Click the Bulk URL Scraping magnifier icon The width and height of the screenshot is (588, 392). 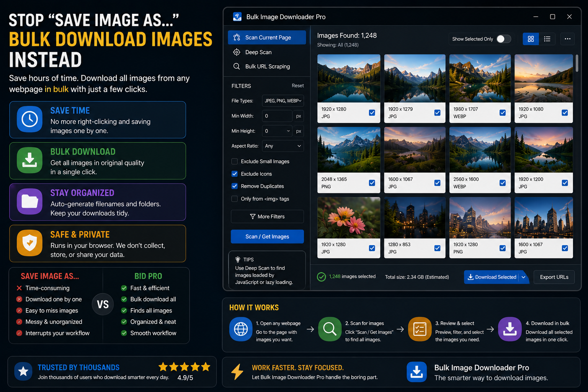(x=237, y=66)
